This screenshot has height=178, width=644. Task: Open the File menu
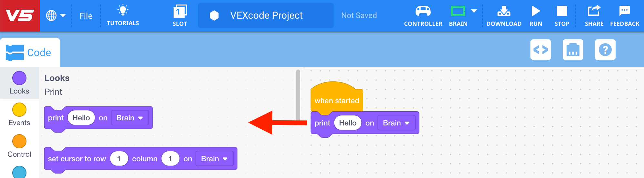coord(86,16)
